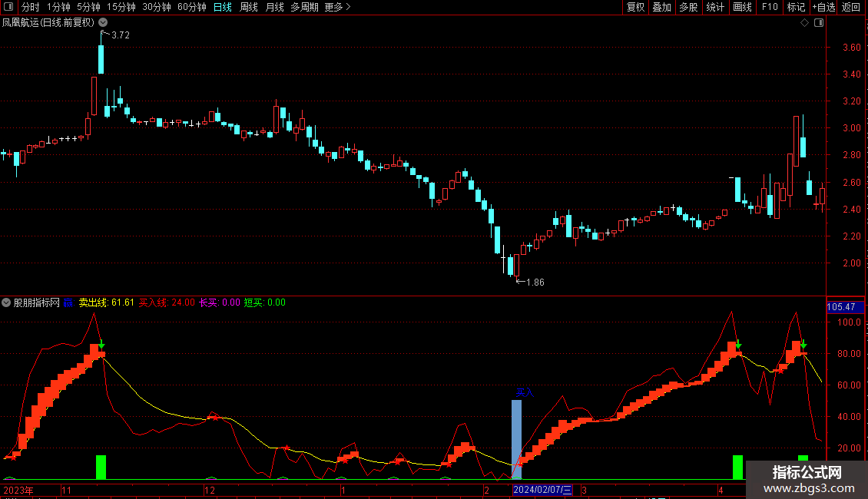Screen dimensions: 868x499
Task: Click the 长买: 0.00 readout
Action: coord(220,302)
